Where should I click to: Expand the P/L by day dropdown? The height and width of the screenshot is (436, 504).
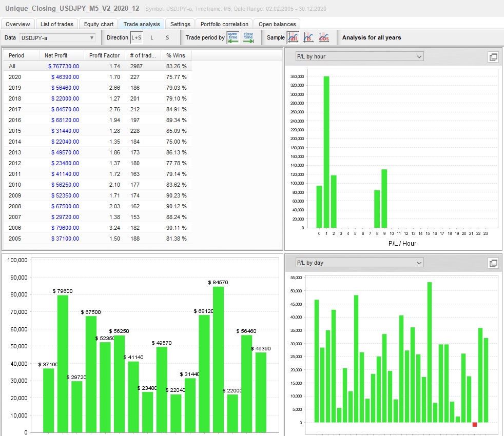click(x=358, y=263)
